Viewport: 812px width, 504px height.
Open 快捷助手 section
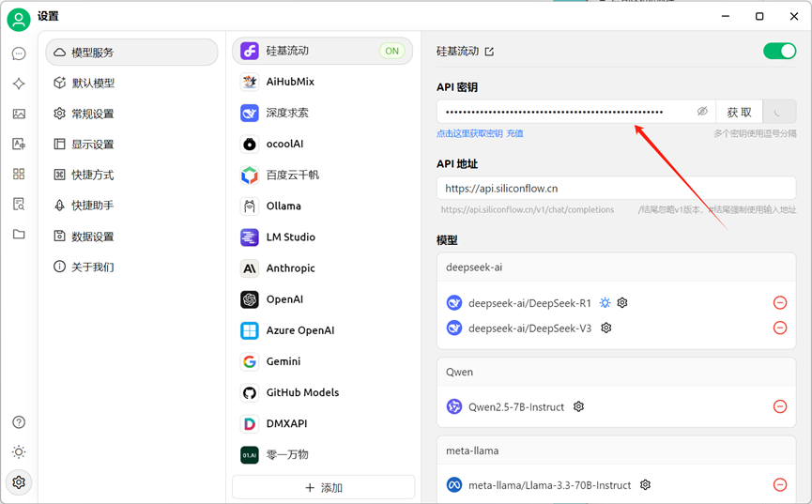point(131,206)
